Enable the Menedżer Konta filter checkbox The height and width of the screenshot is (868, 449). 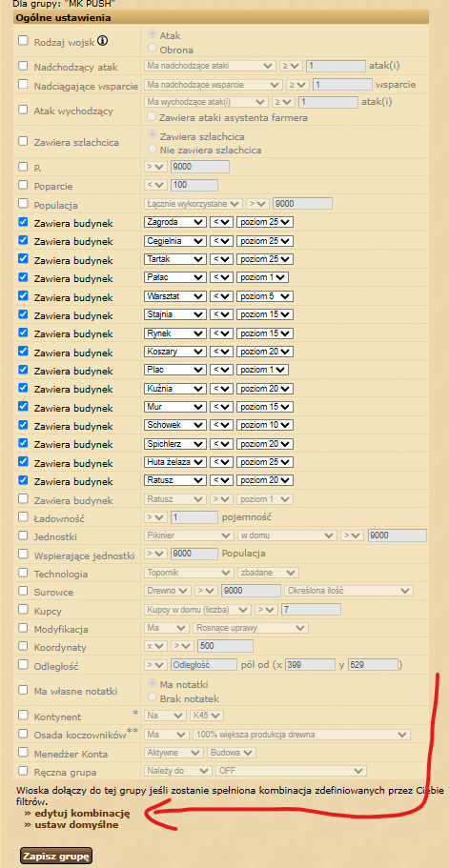click(x=23, y=753)
